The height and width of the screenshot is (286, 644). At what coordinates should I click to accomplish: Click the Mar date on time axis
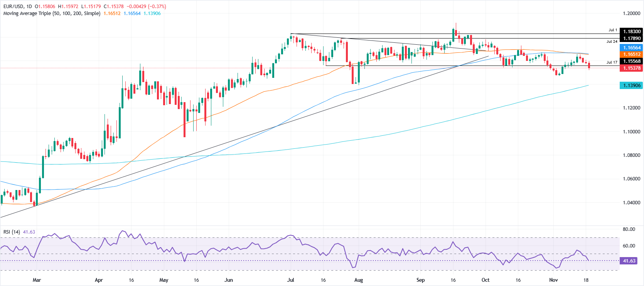(x=37, y=280)
